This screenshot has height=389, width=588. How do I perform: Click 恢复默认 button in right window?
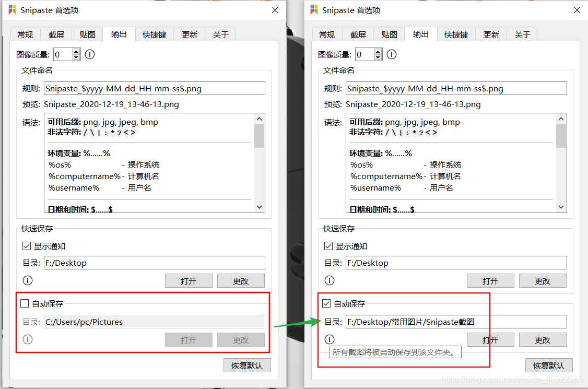pyautogui.click(x=549, y=366)
